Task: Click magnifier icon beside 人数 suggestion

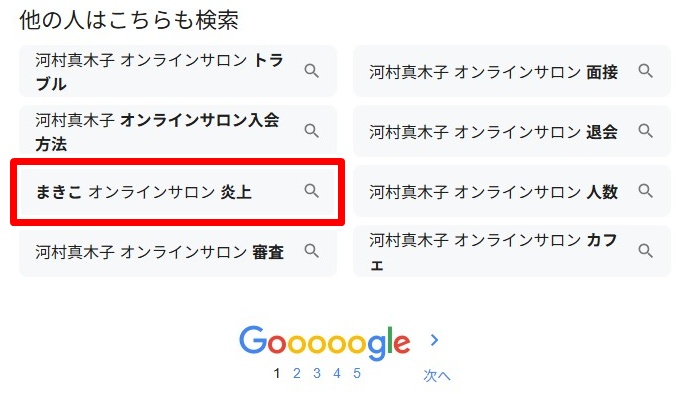Action: coord(645,191)
